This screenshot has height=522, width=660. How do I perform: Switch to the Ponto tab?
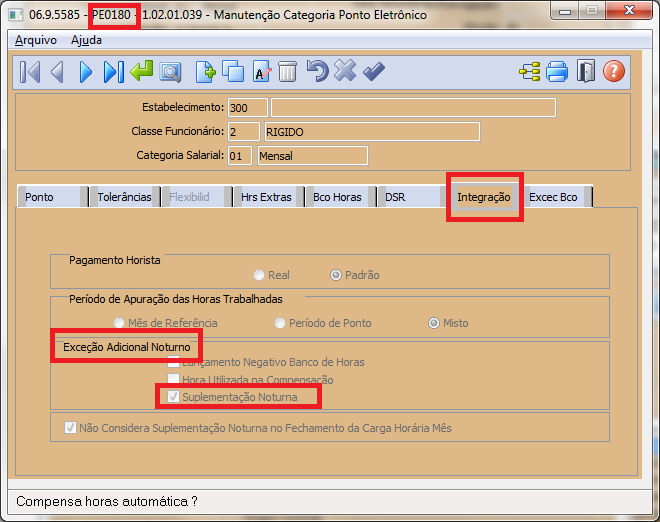click(53, 197)
